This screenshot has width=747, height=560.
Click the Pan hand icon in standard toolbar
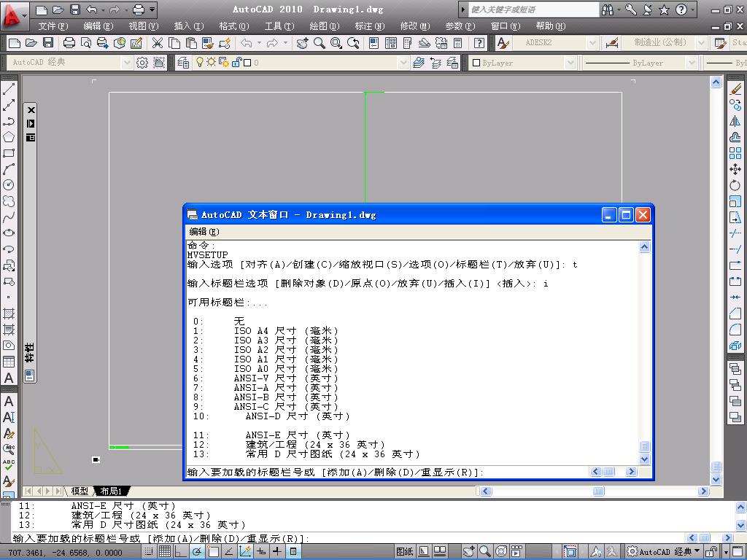tap(302, 43)
